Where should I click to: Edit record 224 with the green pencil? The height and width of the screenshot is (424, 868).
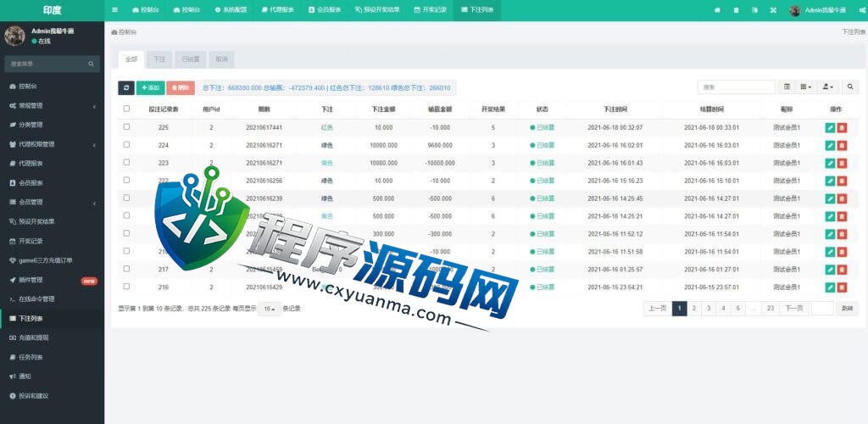coord(830,145)
